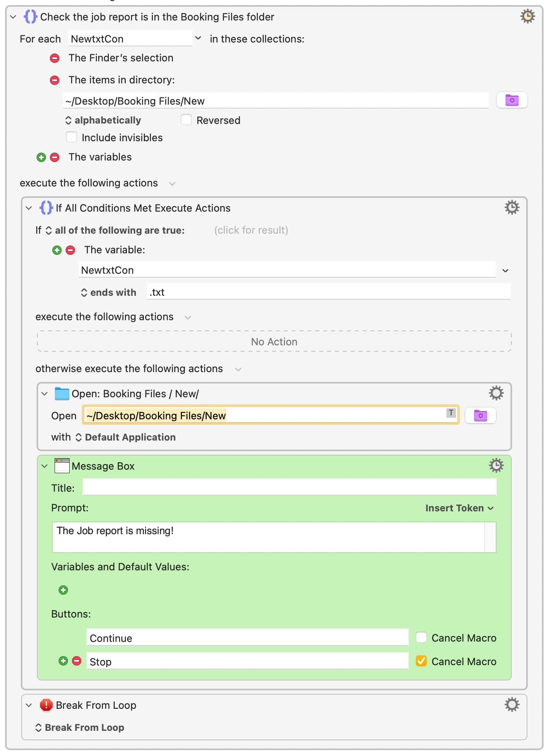The image size is (551, 756).
Task: Toggle the Include invisibles checkbox
Action: pyautogui.click(x=72, y=137)
